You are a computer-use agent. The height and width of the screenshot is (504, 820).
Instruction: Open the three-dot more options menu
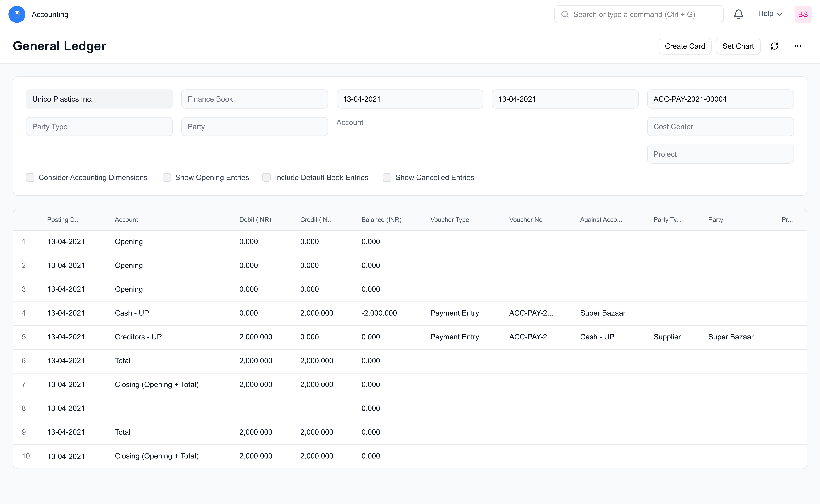coord(797,46)
